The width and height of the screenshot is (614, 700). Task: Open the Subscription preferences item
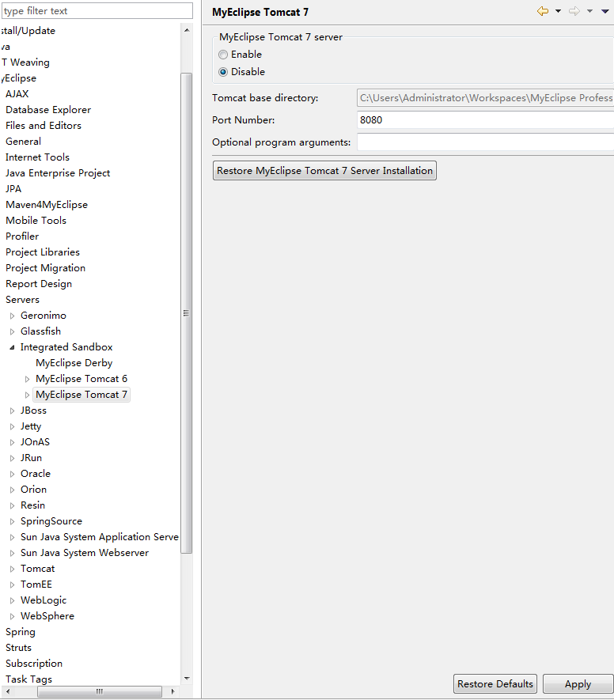tap(34, 664)
